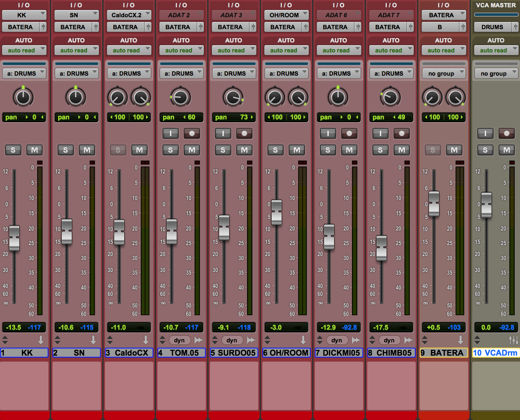Mute the SN track
Image resolution: width=520 pixels, height=420 pixels.
(x=87, y=150)
